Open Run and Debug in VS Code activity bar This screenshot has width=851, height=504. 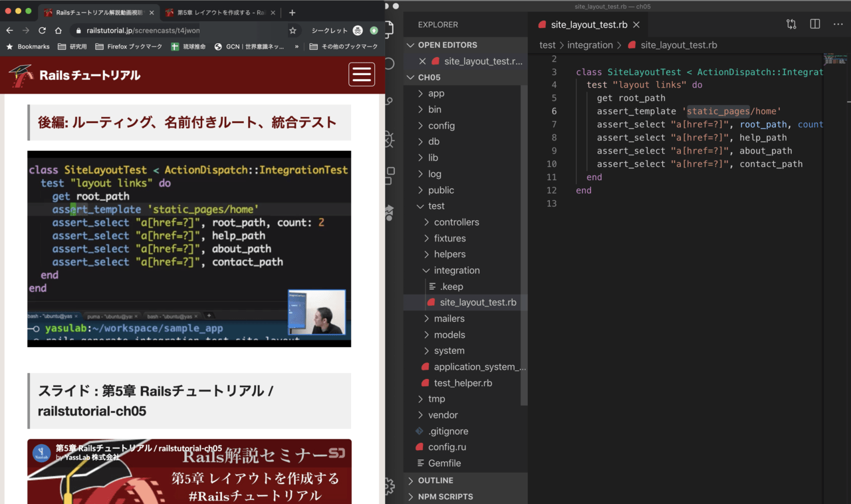(x=390, y=139)
